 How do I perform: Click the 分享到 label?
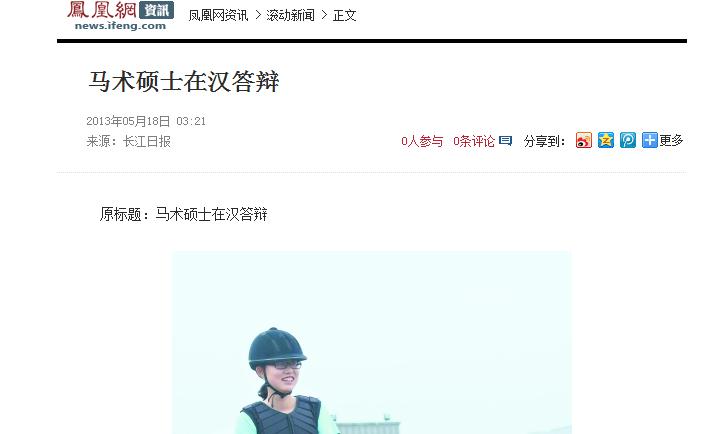(544, 141)
